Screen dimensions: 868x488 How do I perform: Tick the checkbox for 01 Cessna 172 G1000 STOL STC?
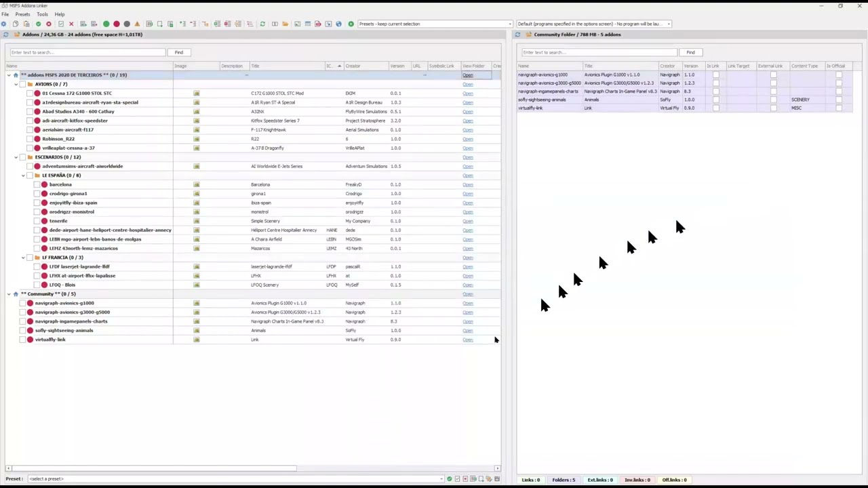pyautogui.click(x=30, y=94)
